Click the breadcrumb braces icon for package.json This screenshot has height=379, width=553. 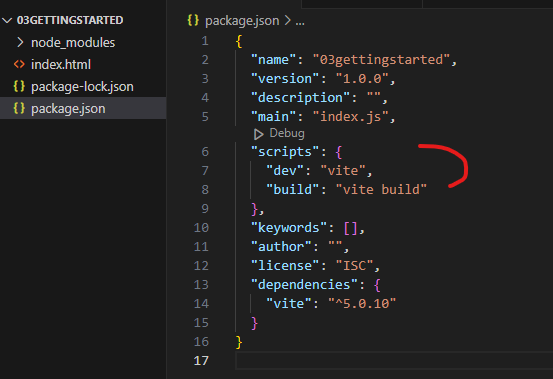(x=193, y=20)
